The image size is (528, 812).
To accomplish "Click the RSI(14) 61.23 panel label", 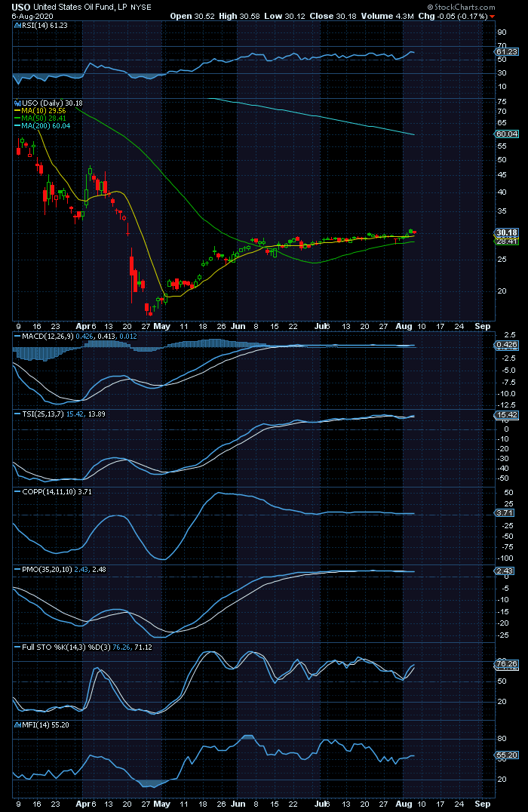I will (44, 26).
